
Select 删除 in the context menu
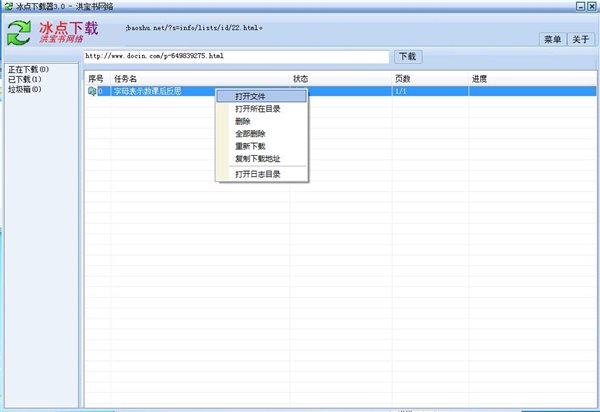tap(261, 121)
